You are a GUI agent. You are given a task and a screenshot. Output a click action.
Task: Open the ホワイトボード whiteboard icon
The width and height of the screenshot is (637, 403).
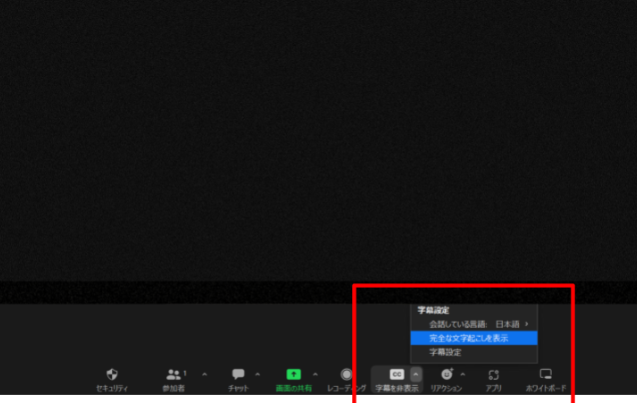tap(546, 374)
